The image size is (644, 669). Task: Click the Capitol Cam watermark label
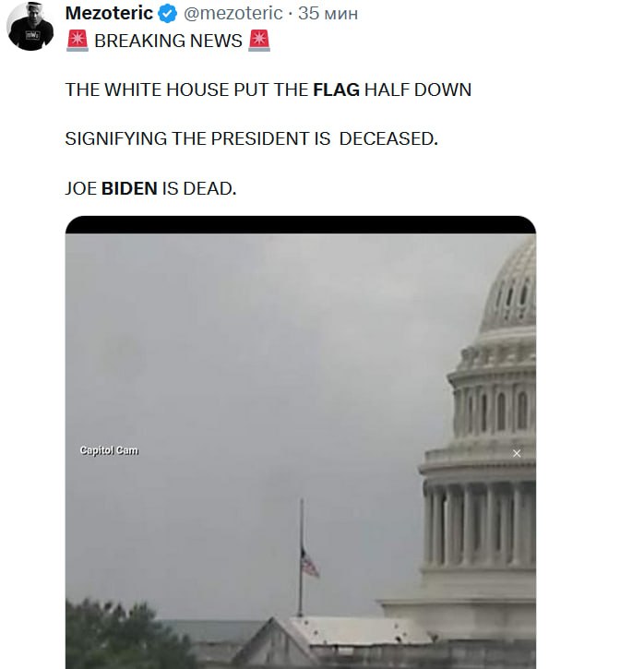[109, 450]
